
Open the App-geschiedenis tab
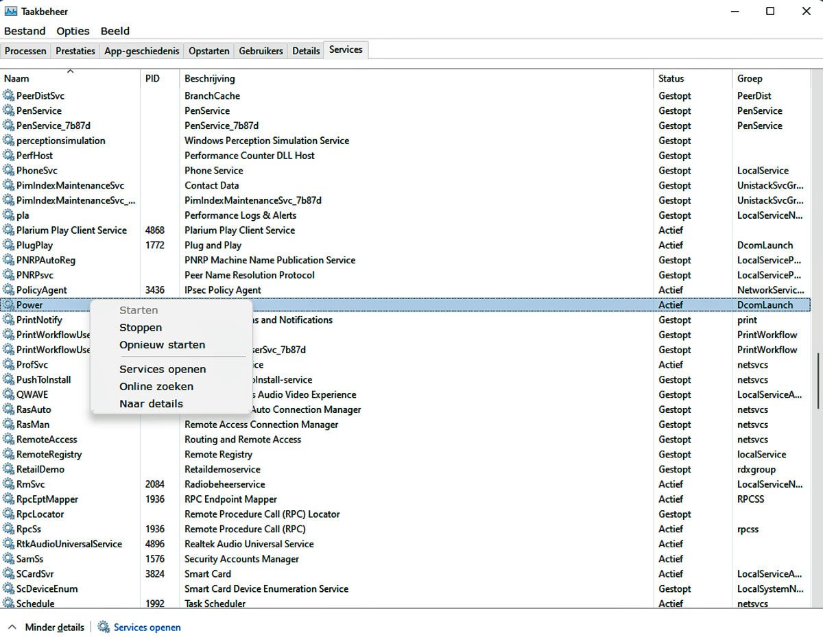point(142,51)
